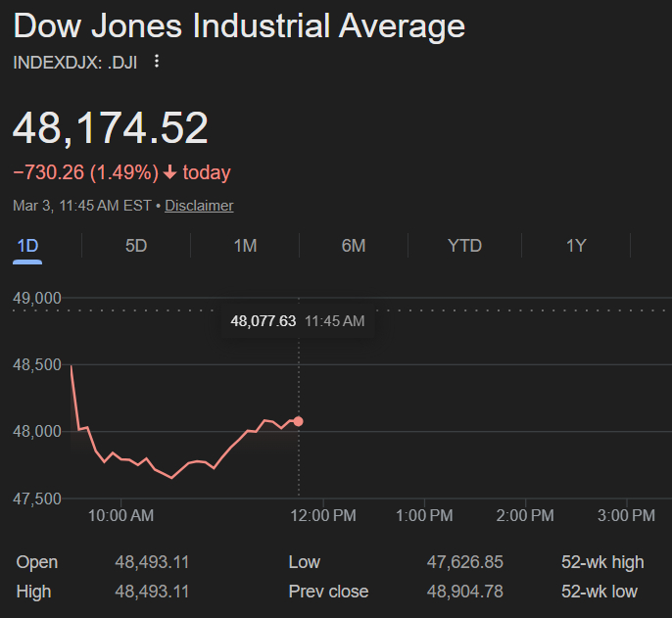Viewport: 672px width, 618px height.
Task: Click the 48,174.52 current price
Action: point(111,130)
